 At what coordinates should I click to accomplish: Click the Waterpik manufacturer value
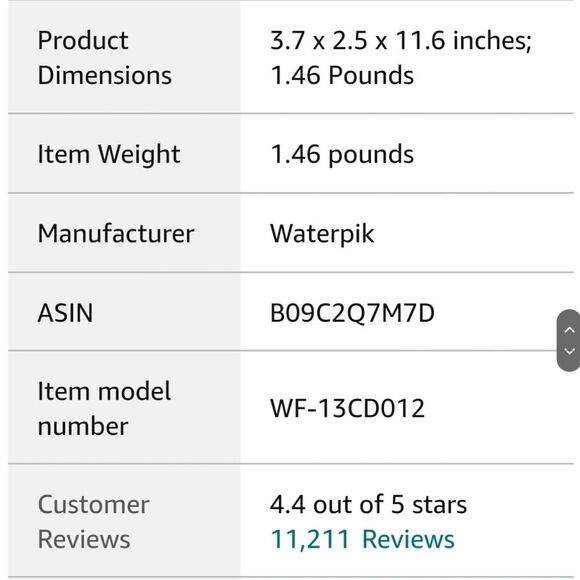tap(322, 234)
